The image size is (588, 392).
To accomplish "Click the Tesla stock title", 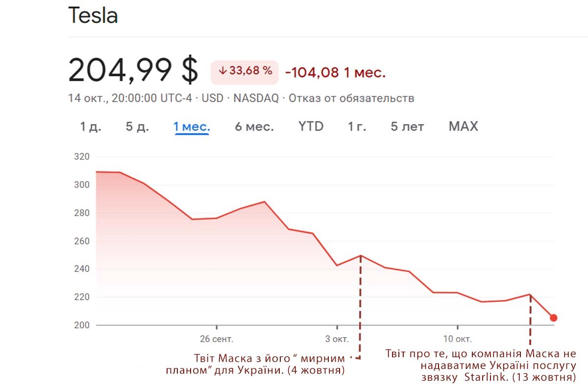I will [x=93, y=16].
